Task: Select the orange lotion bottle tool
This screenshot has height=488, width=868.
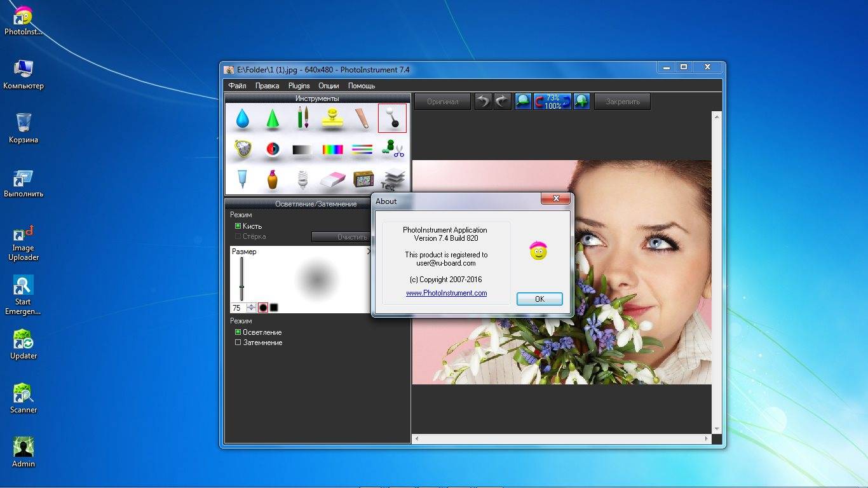Action: [x=273, y=179]
